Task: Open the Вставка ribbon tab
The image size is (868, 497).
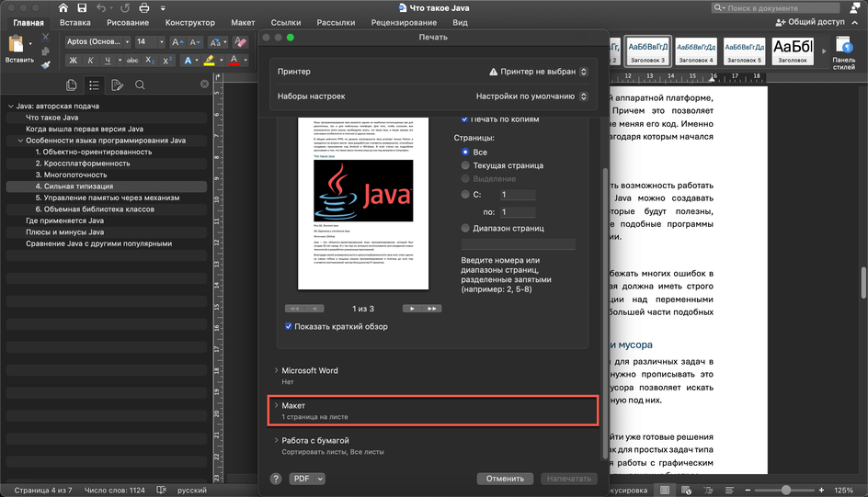Action: [75, 23]
